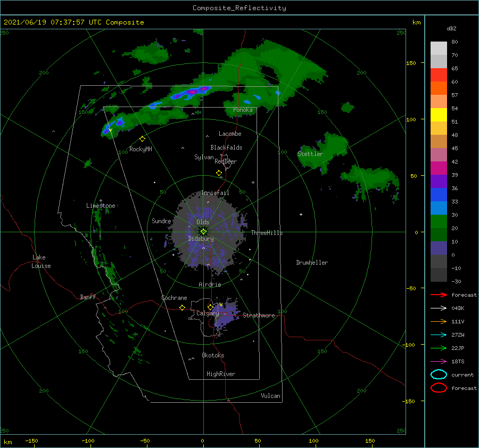Click the white 04DK arrow in legend
The image size is (479, 448).
tap(439, 308)
